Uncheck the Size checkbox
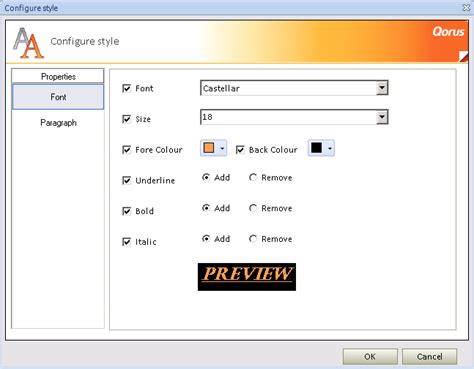 point(127,119)
